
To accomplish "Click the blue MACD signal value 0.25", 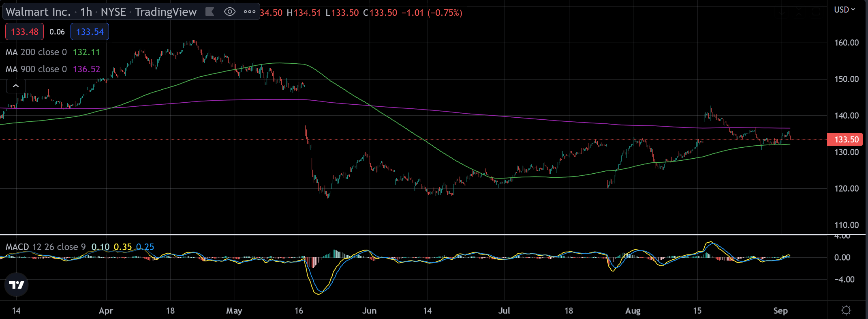I will [x=145, y=247].
